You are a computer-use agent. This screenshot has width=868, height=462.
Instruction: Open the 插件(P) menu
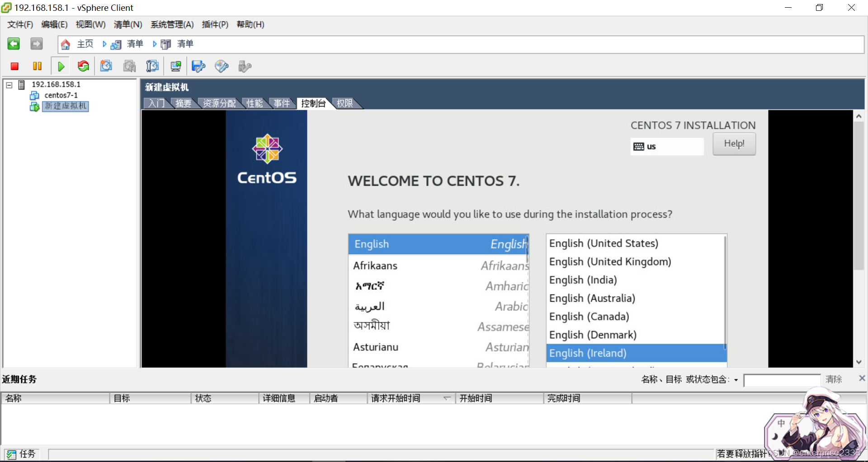point(215,24)
